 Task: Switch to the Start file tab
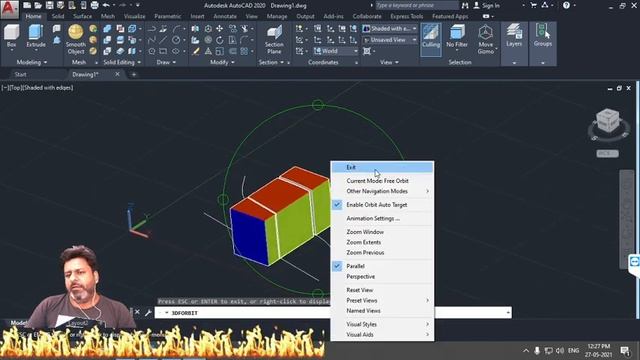20,74
